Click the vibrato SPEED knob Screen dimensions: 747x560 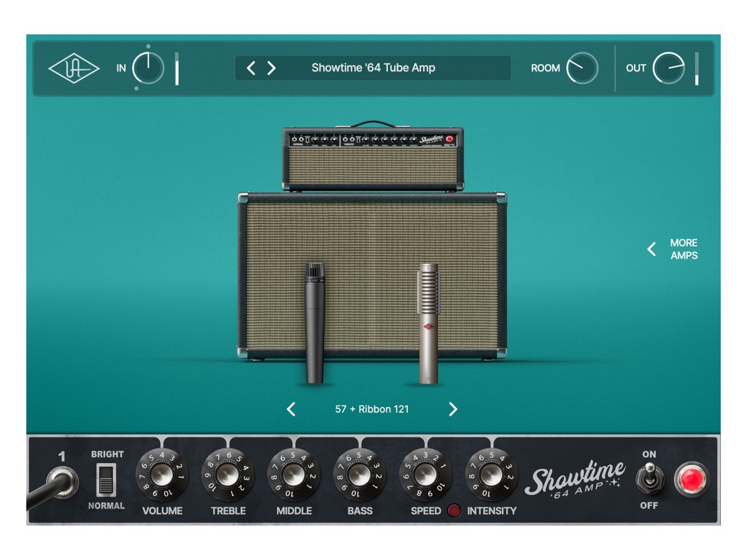click(425, 475)
